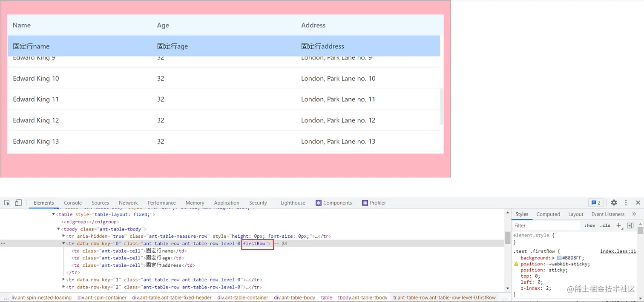Collapse the tbody ant-table-tbody node
The width and height of the screenshot is (644, 302).
58,229
